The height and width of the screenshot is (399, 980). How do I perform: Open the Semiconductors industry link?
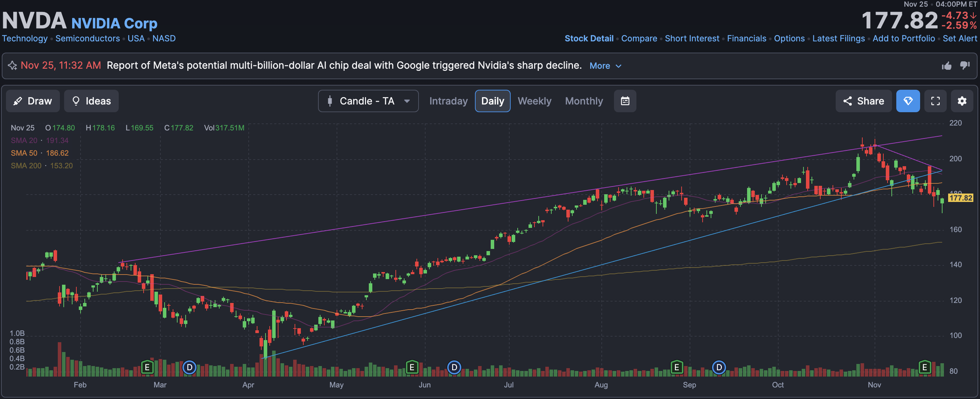(88, 39)
